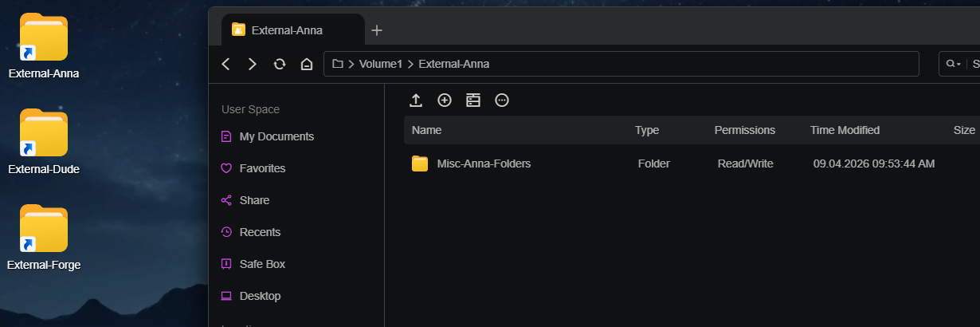Click the third toolbar icon beside create
This screenshot has height=327, width=980.
473,100
